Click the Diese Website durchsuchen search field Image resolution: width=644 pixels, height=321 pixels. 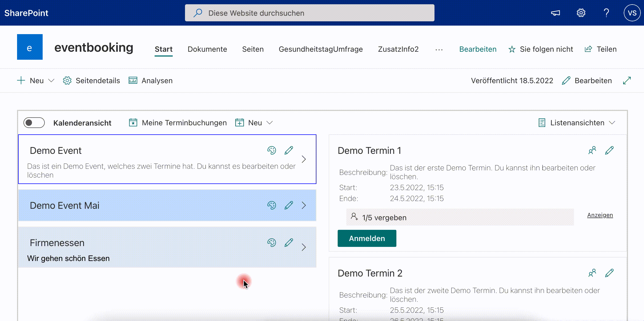pyautogui.click(x=309, y=13)
